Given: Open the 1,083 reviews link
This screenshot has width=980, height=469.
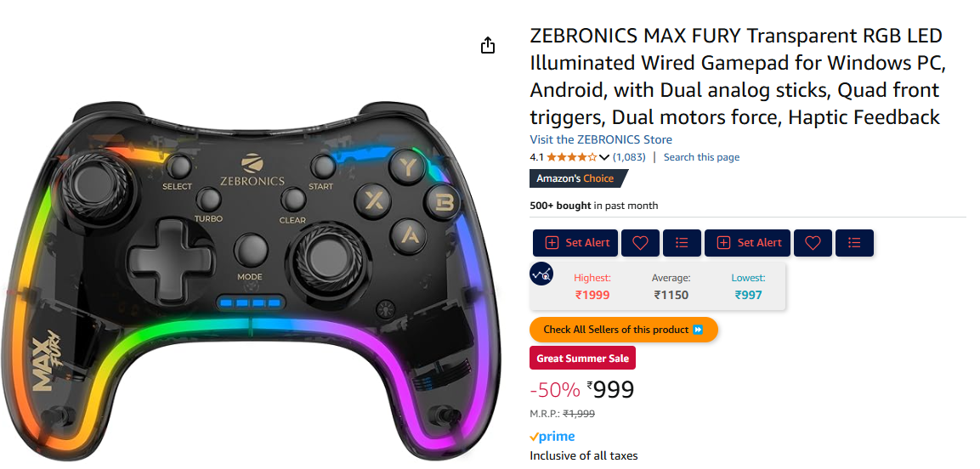Looking at the screenshot, I should (x=629, y=157).
